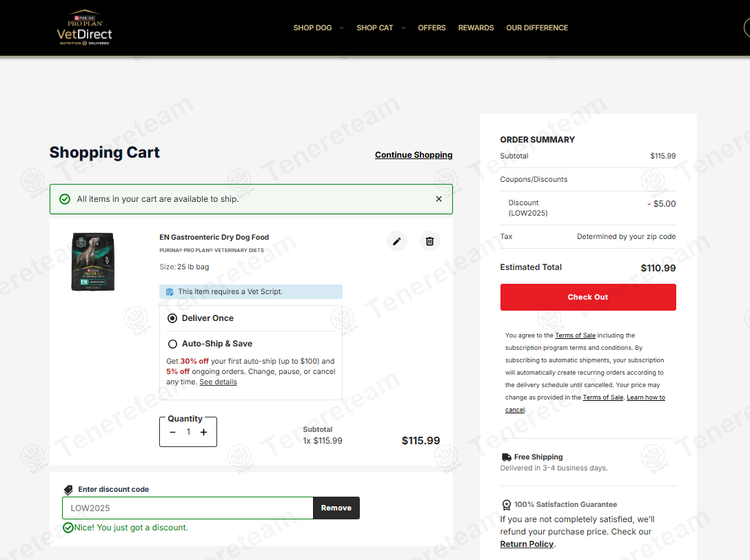This screenshot has width=750, height=560.
Task: Increase quantity with the plus icon
Action: point(203,433)
